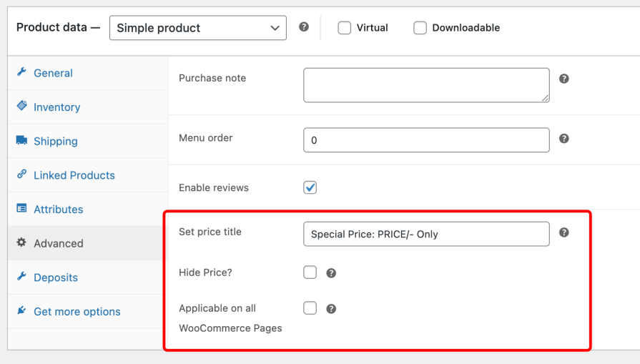
Task: Open the Simple product type dropdown
Action: pos(197,28)
